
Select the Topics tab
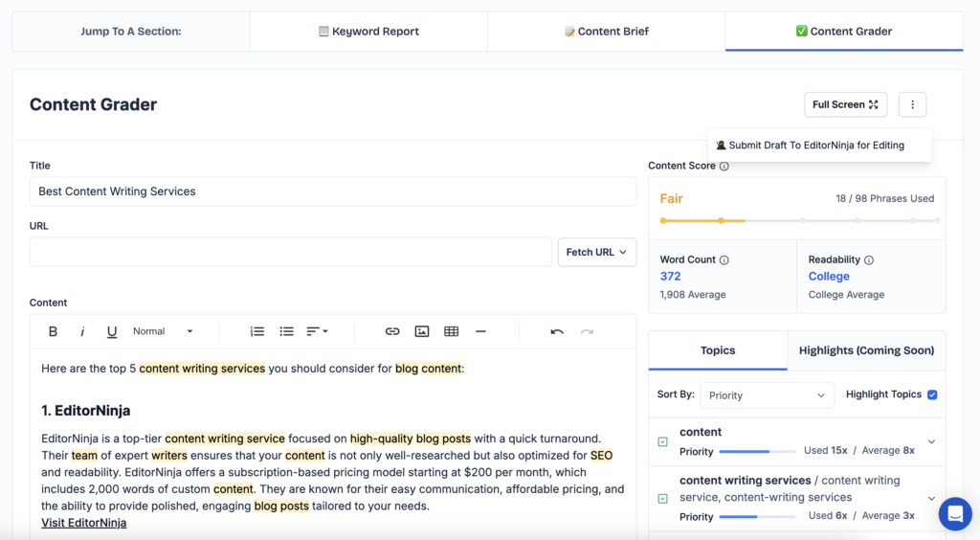tap(718, 350)
